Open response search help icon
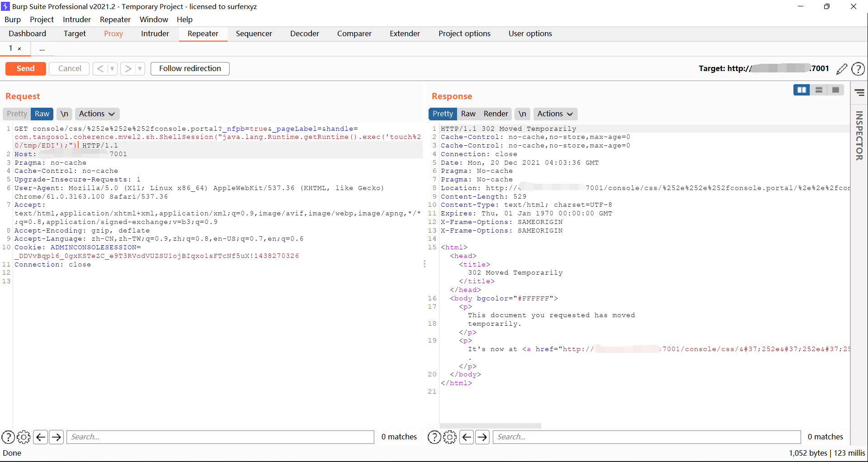868x462 pixels. tap(434, 437)
